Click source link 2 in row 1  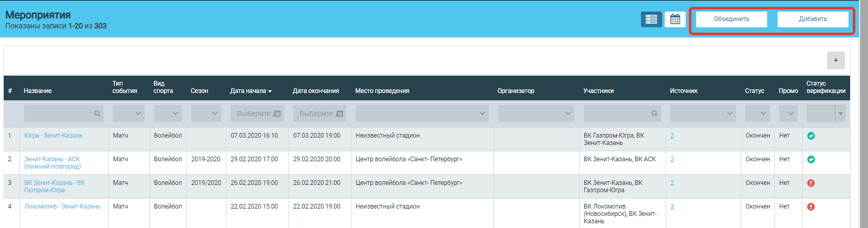point(672,136)
